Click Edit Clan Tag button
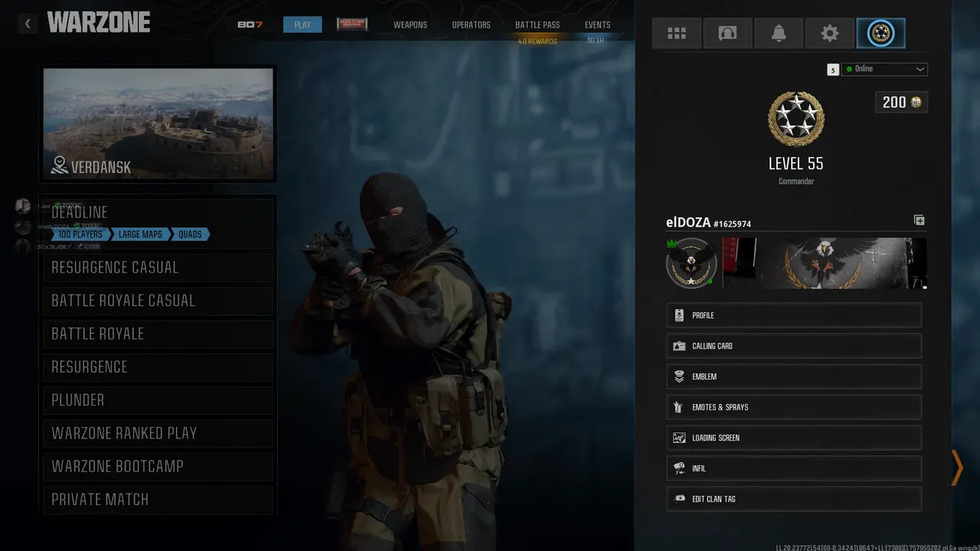Viewport: 980px width, 551px height. click(x=794, y=499)
